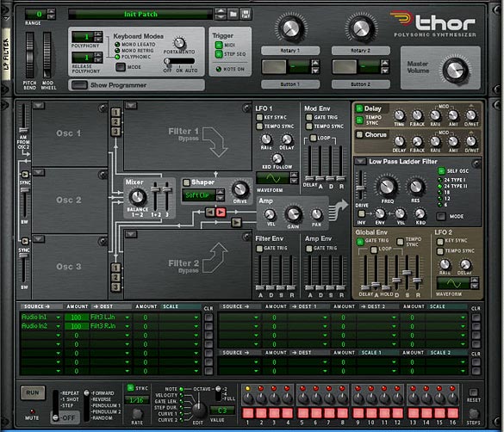Image resolution: width=504 pixels, height=432 pixels.
Task: Toggle sequencer Sync button
Action: (131, 388)
